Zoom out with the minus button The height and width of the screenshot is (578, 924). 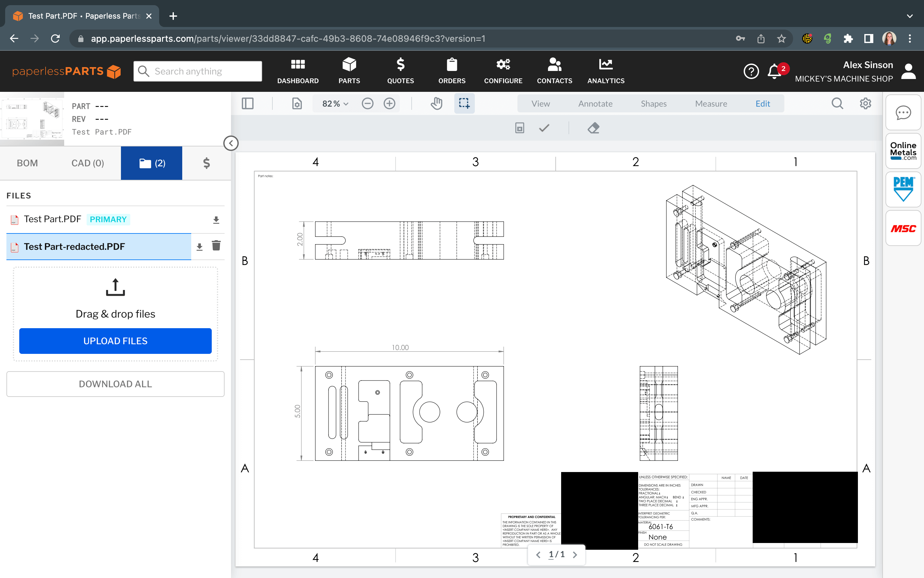pos(367,104)
